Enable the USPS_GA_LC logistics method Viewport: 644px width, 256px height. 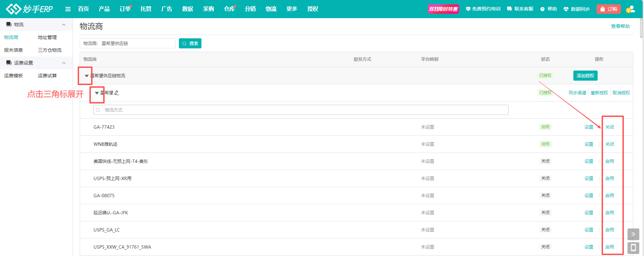[x=609, y=230]
